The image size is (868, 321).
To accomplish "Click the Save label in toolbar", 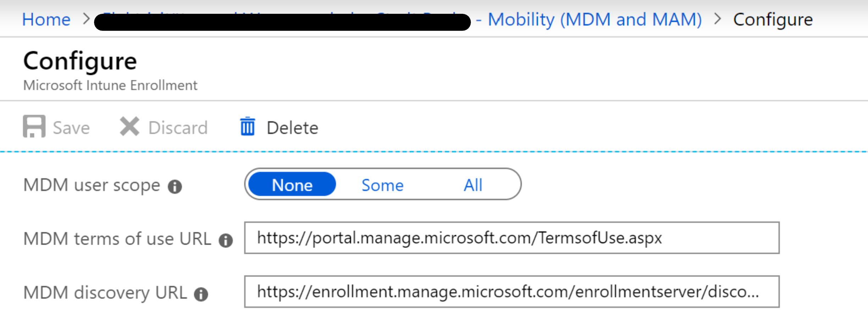I will pyautogui.click(x=71, y=127).
